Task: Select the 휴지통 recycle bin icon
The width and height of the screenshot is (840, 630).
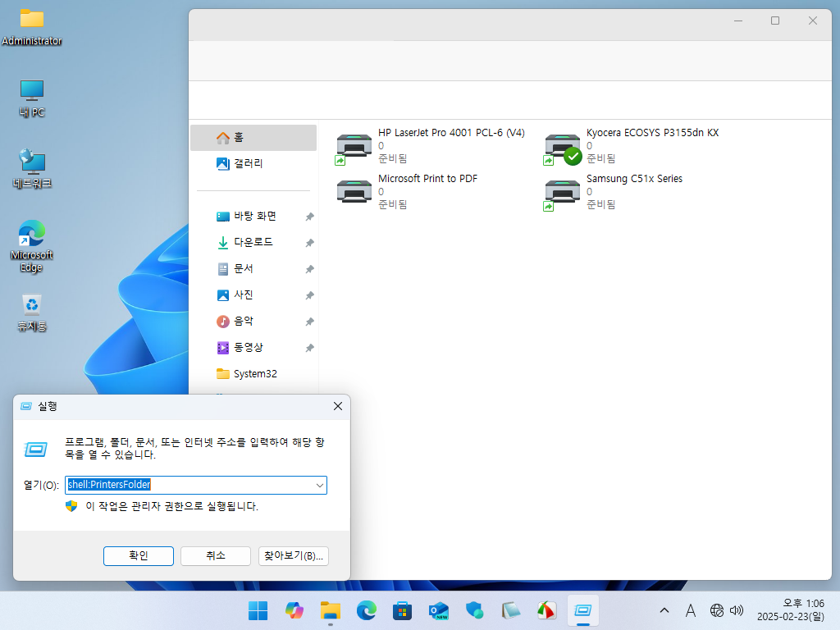Action: tap(32, 313)
